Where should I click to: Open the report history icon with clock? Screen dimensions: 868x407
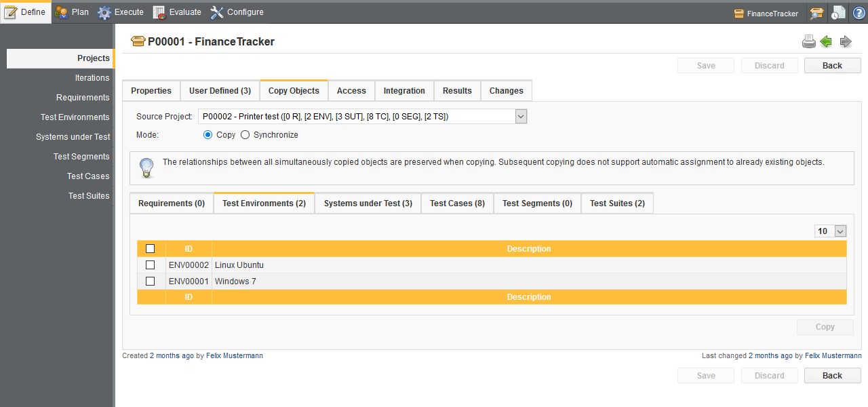839,13
